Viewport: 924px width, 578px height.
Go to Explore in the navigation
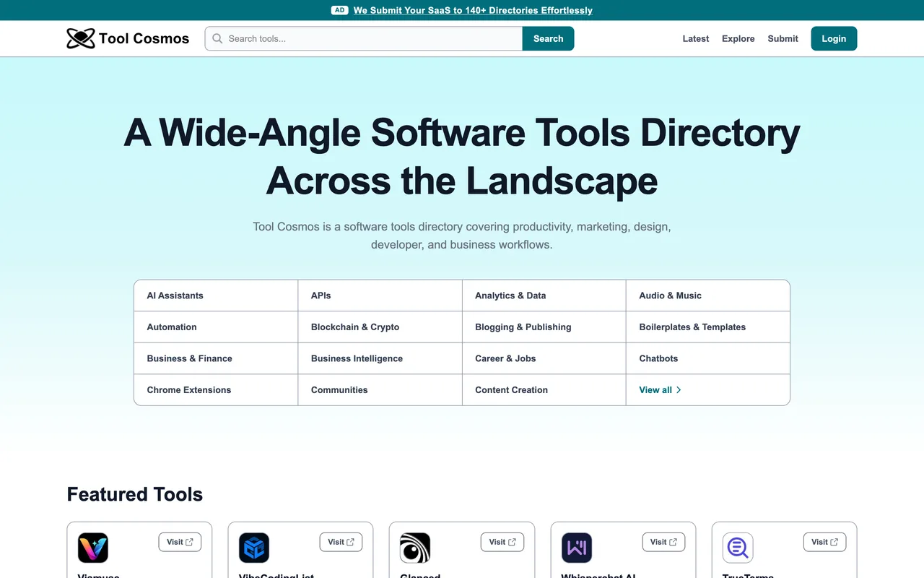[738, 38]
